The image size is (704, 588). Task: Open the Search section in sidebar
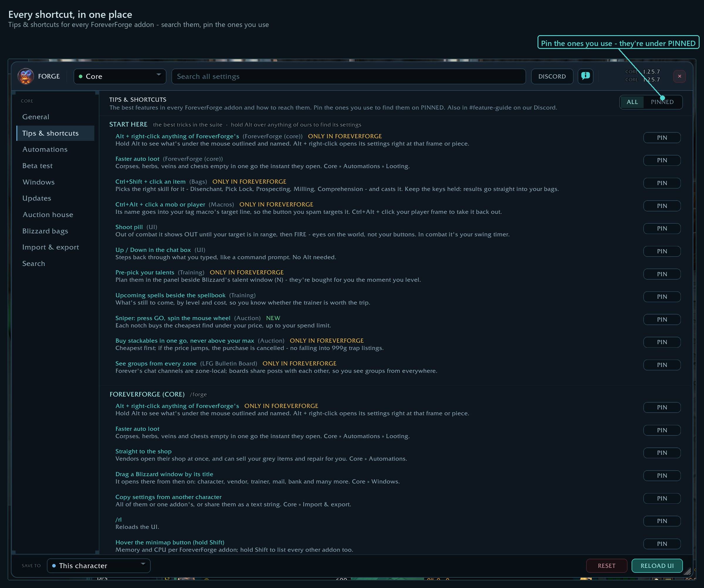[55, 264]
